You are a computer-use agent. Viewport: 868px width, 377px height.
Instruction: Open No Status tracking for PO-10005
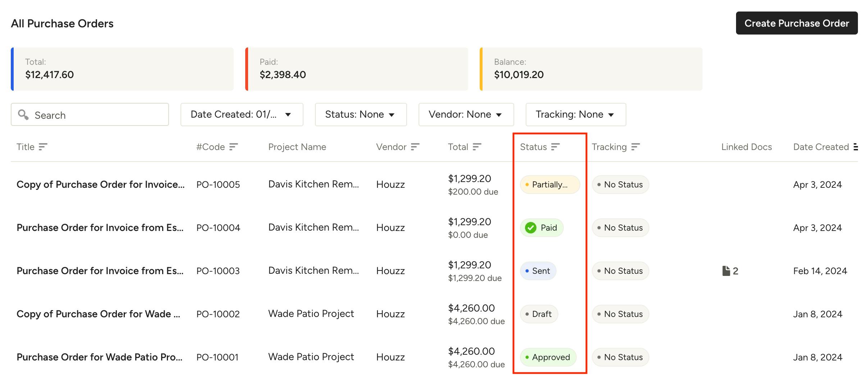[620, 185]
